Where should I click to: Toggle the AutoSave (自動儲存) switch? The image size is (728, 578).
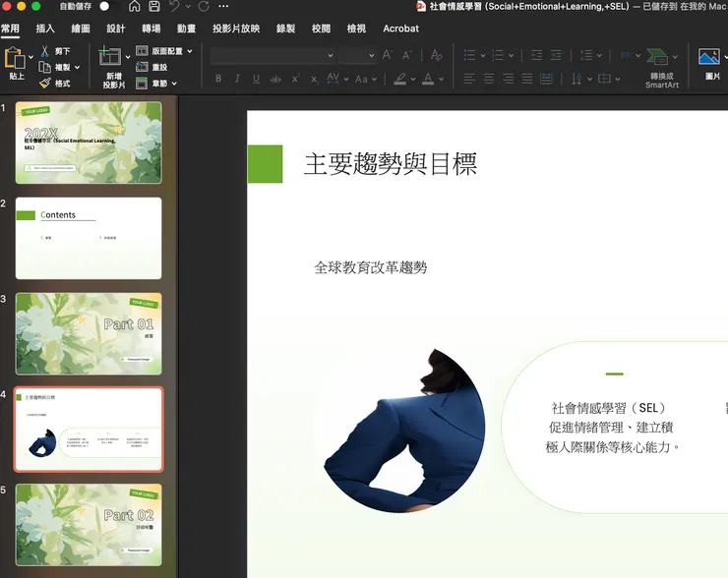(107, 6)
